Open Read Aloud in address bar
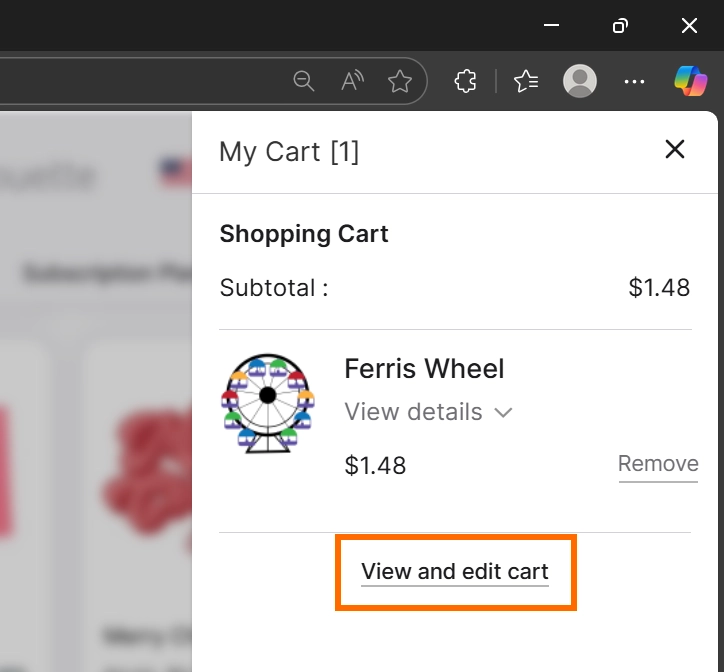Screen dimensions: 724x672 click(352, 81)
